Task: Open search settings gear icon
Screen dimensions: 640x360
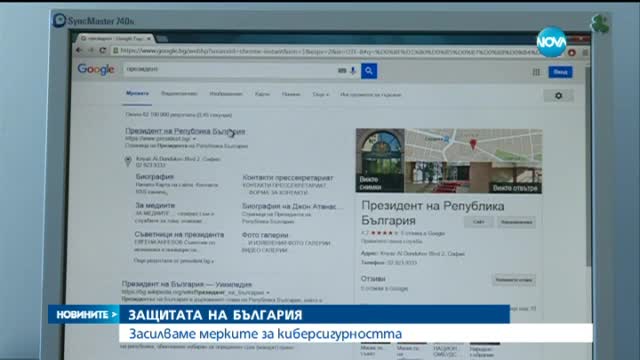Action: coord(558,96)
